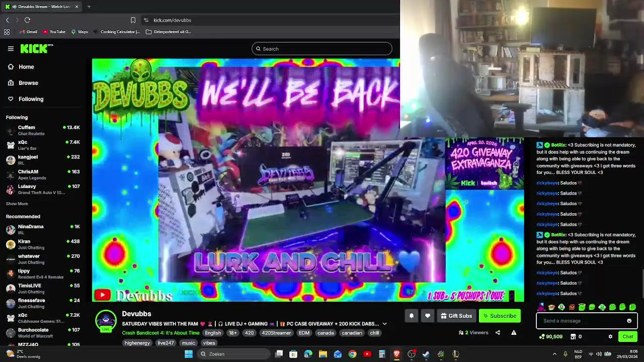Open xQc Clubhouse Games channel
Screen dimensions: 644x362
(43, 318)
